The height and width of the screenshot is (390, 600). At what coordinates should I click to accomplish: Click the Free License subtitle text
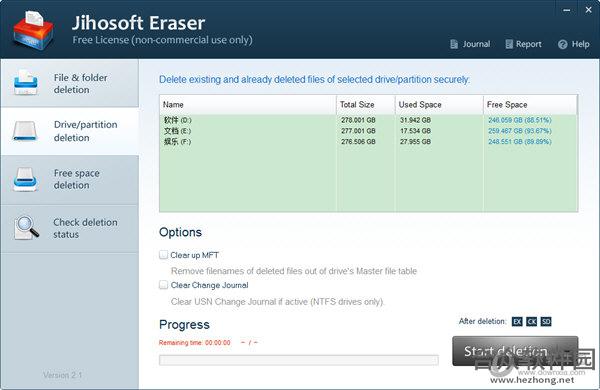[x=163, y=40]
